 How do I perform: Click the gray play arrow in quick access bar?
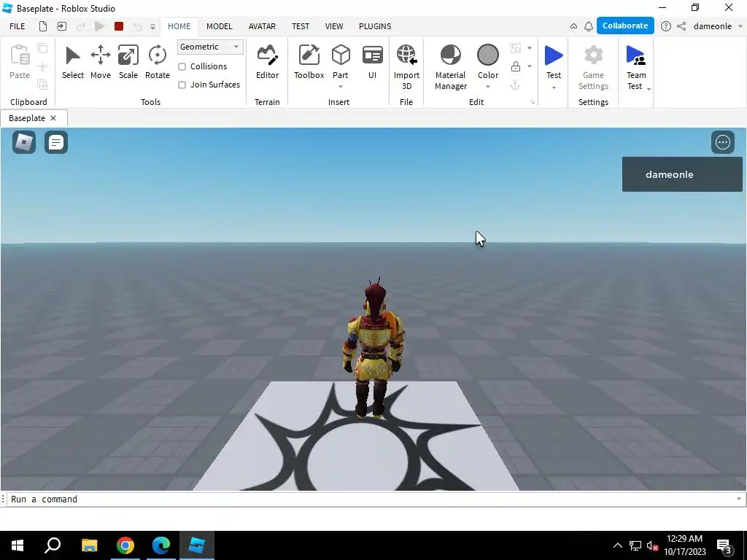tap(99, 26)
